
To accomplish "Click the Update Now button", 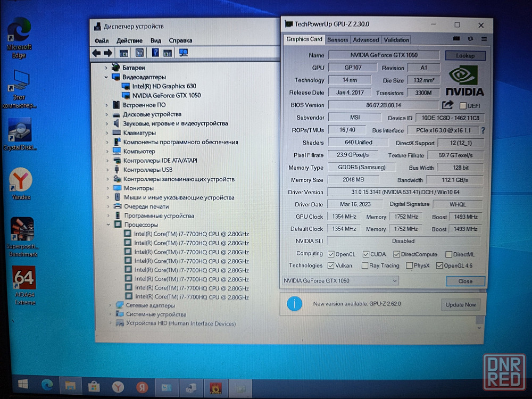I will click(461, 304).
